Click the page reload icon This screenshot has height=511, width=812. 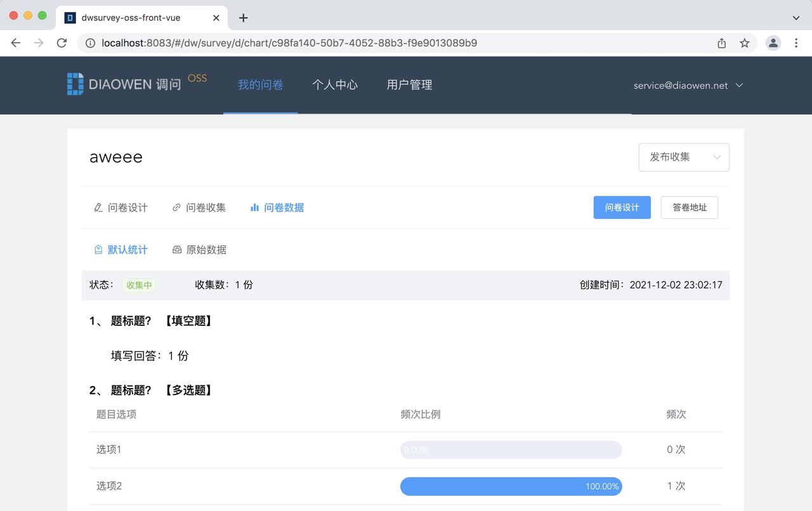[61, 42]
